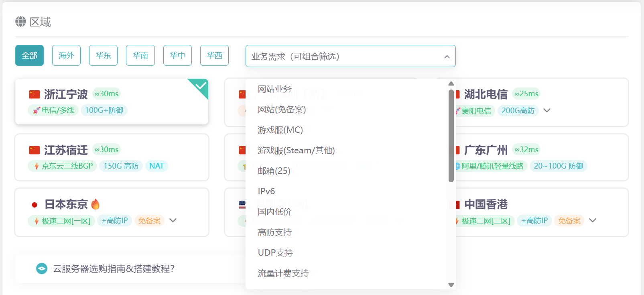Click the fire icon next to 日本东京

[95, 204]
